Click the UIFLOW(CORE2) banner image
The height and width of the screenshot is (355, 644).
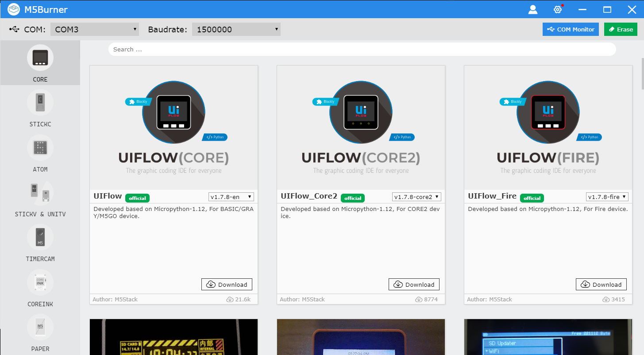(361, 128)
